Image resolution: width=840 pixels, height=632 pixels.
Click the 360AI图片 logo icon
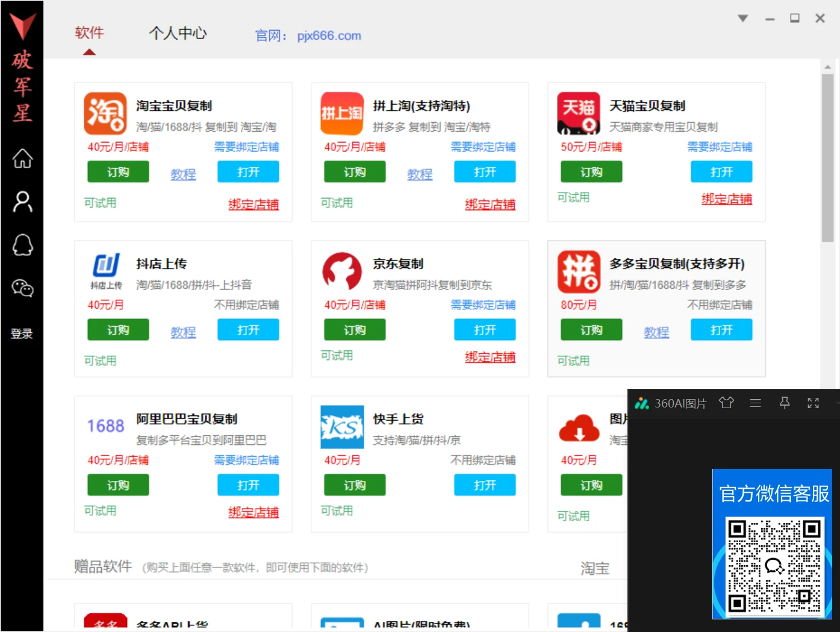[x=642, y=403]
